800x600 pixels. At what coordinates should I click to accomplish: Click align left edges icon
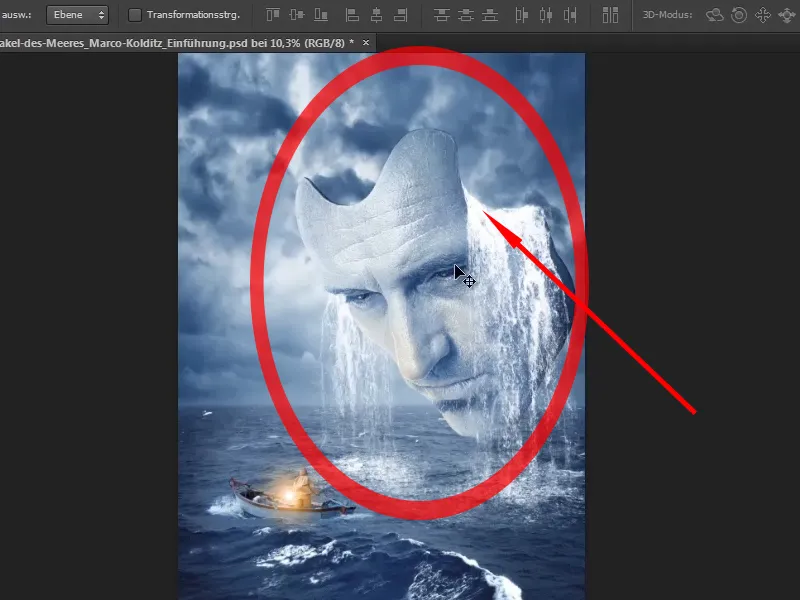(352, 15)
